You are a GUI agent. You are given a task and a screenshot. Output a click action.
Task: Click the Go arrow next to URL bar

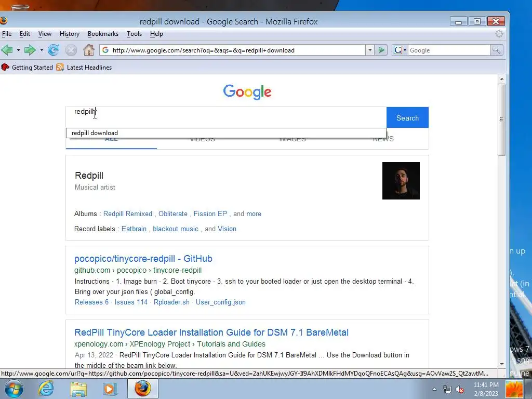tap(381, 50)
